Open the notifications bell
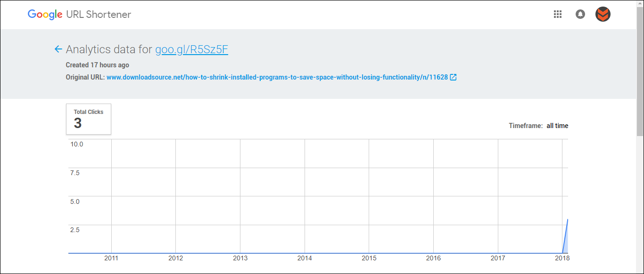Screen dimensions: 644x274 [x=580, y=14]
